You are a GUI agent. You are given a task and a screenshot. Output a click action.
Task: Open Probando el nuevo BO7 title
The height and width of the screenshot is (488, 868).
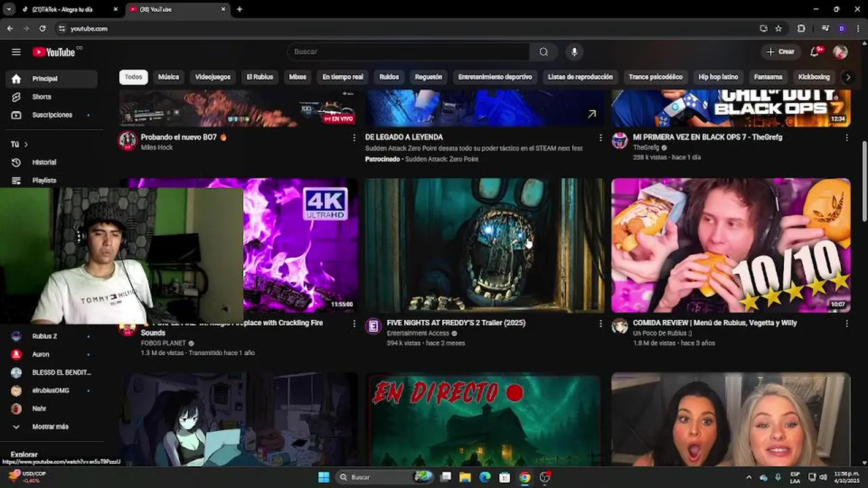tap(183, 137)
